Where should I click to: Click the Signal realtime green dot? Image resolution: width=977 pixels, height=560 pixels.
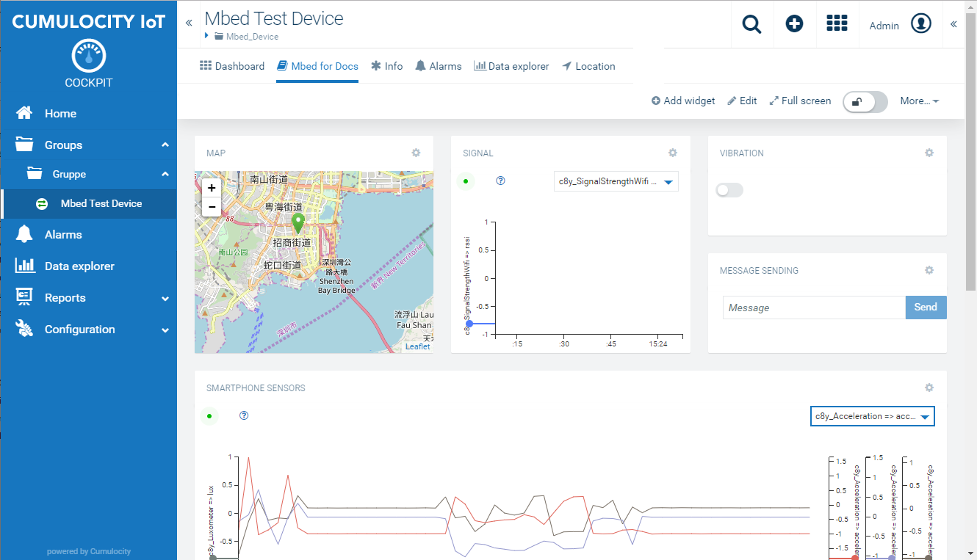coord(466,181)
